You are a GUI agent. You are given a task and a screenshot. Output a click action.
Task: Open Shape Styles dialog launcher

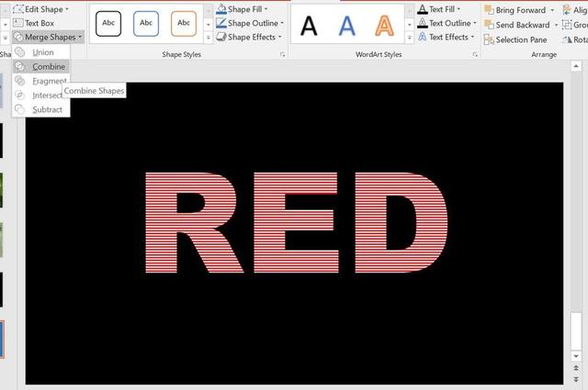[x=282, y=55]
